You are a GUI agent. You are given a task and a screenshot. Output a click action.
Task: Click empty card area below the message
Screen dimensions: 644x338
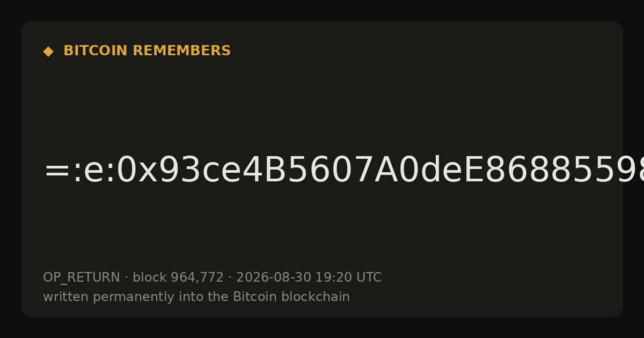(x=322, y=231)
